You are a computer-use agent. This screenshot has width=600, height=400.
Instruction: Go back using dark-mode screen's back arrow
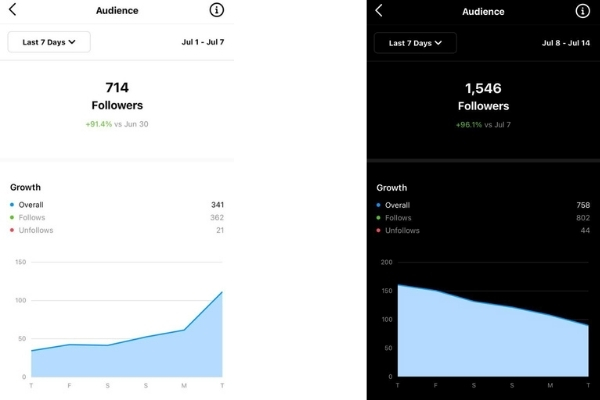click(x=379, y=11)
